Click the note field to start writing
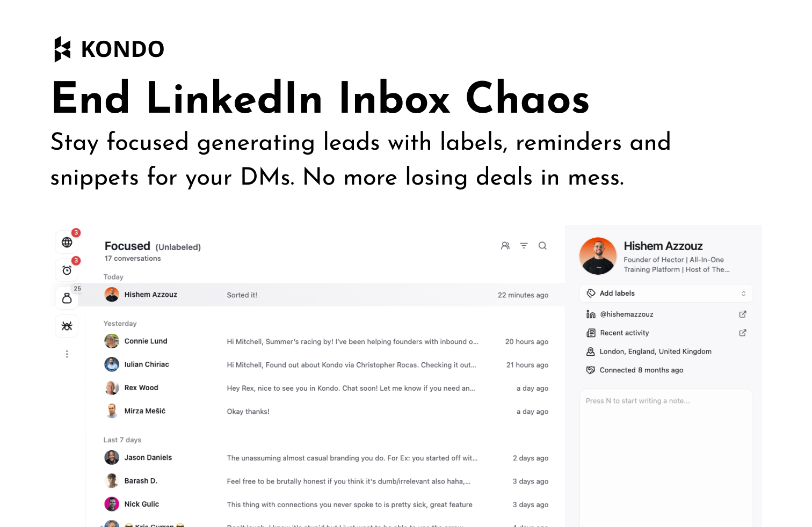The image size is (812, 527). [x=666, y=456]
